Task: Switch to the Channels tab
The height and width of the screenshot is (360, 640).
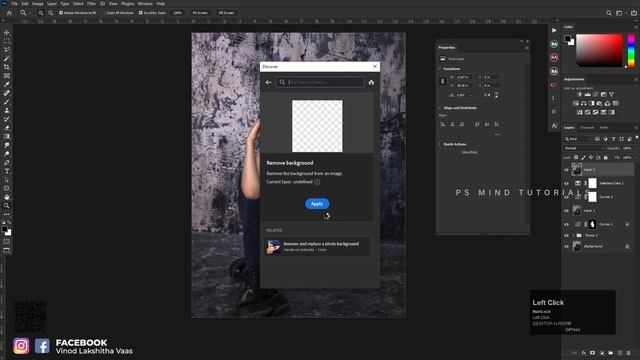Action: 587,128
